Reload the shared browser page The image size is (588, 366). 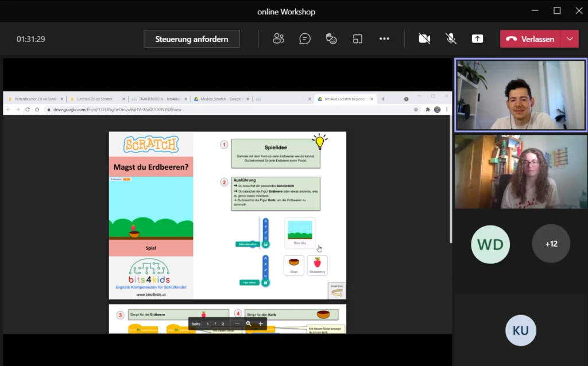28,110
